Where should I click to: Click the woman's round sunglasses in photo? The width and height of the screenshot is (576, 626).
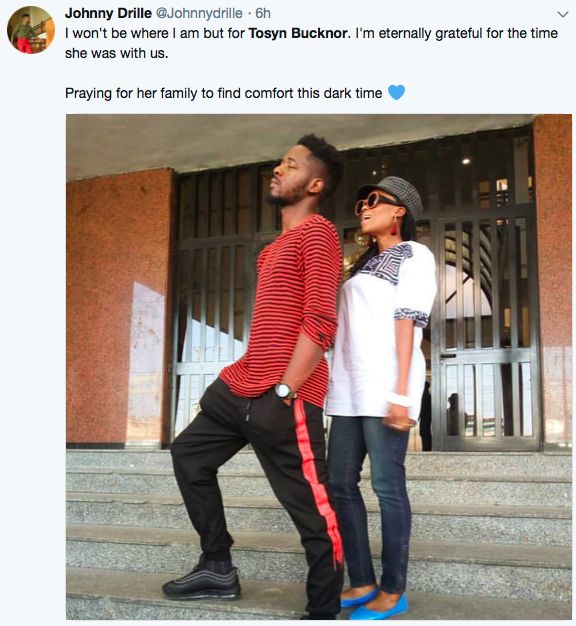click(373, 202)
